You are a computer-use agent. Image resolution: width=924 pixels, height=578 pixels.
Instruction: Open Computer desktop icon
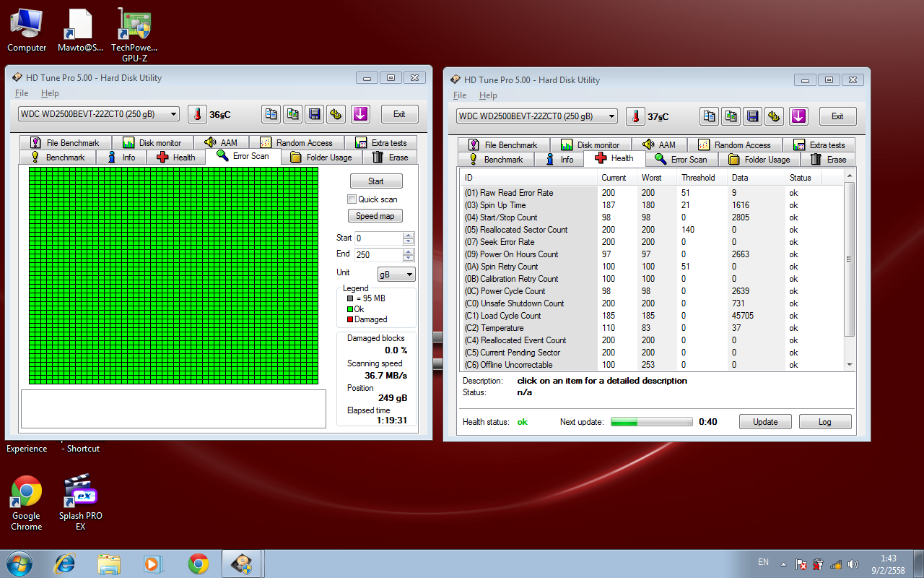point(27,30)
